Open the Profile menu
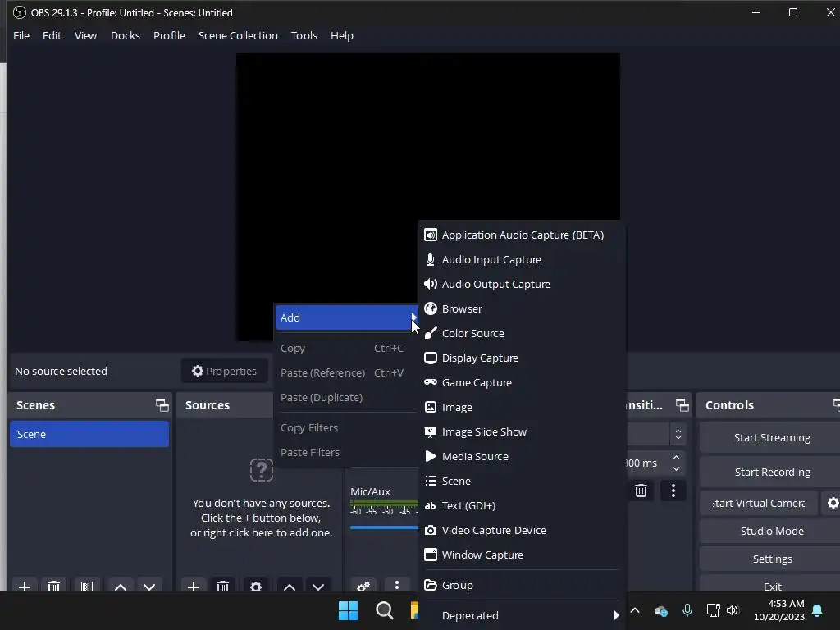 click(169, 36)
